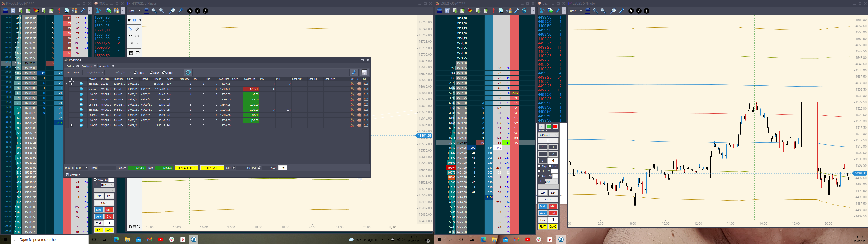Click the ST icon in the first position row
The height and width of the screenshot is (244, 868).
(366, 84)
